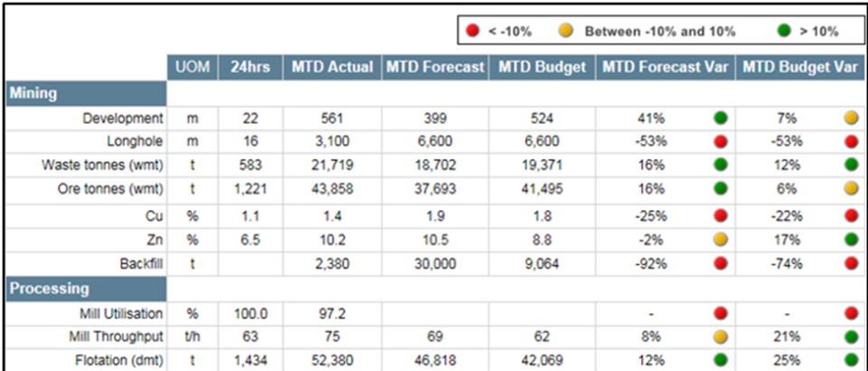Click the red indicator for Mill Utilisation forecast variance
The image size is (868, 371).
721,313
